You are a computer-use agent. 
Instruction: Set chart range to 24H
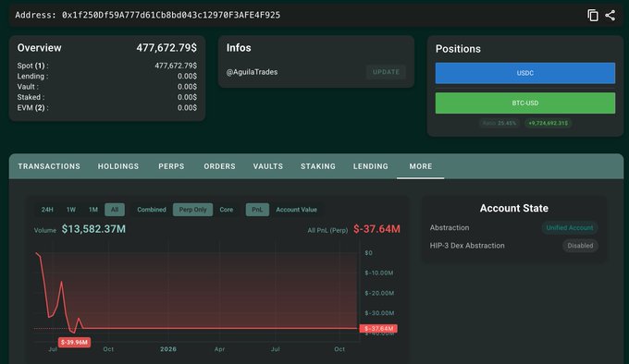point(47,210)
